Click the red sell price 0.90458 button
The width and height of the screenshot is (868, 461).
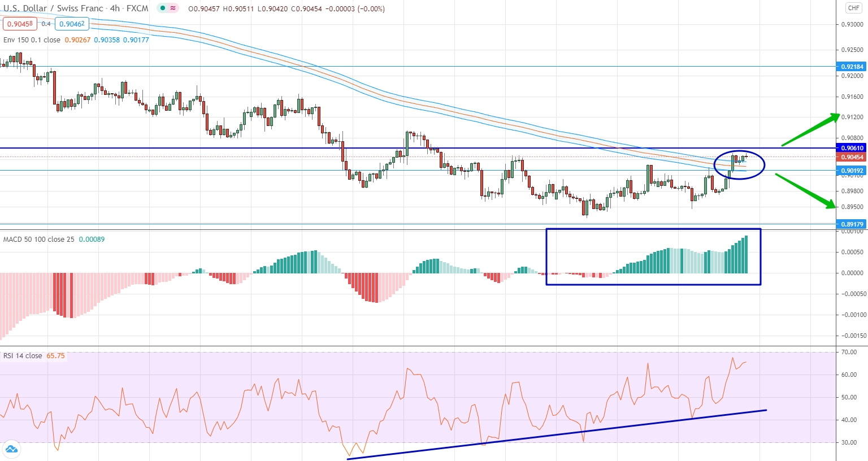tap(20, 24)
